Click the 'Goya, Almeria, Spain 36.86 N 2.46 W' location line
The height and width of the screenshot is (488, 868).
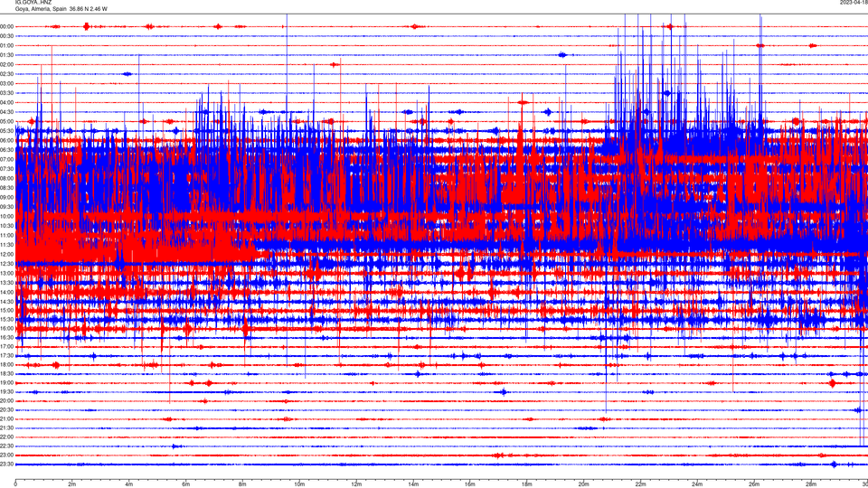click(x=61, y=9)
